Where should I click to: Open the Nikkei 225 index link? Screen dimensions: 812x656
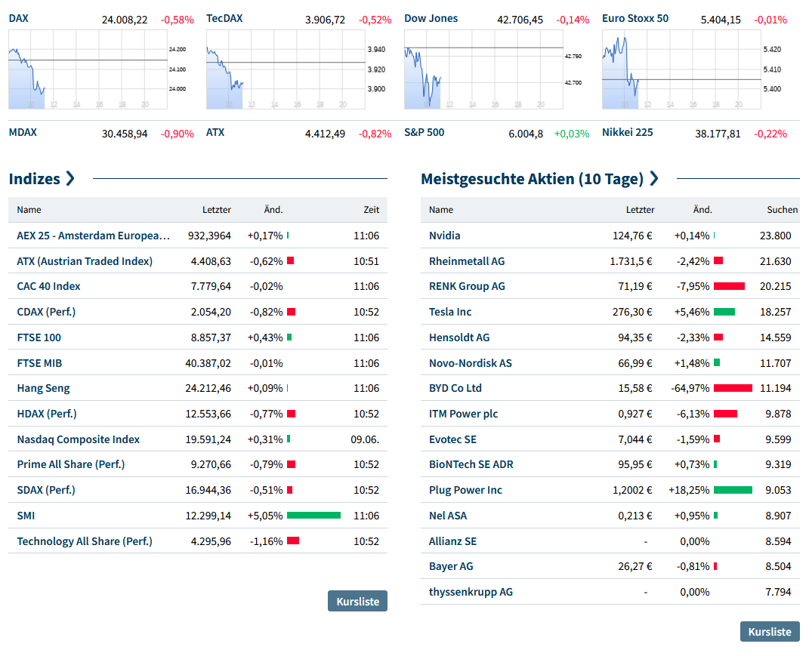point(627,132)
